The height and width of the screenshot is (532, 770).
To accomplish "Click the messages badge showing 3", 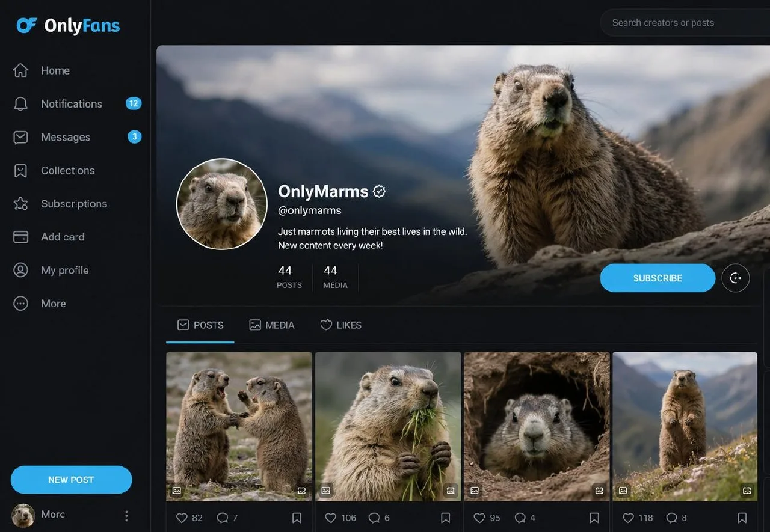I will point(135,137).
